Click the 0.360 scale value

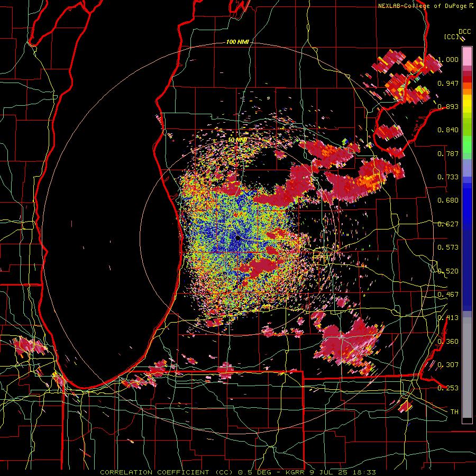448,341
